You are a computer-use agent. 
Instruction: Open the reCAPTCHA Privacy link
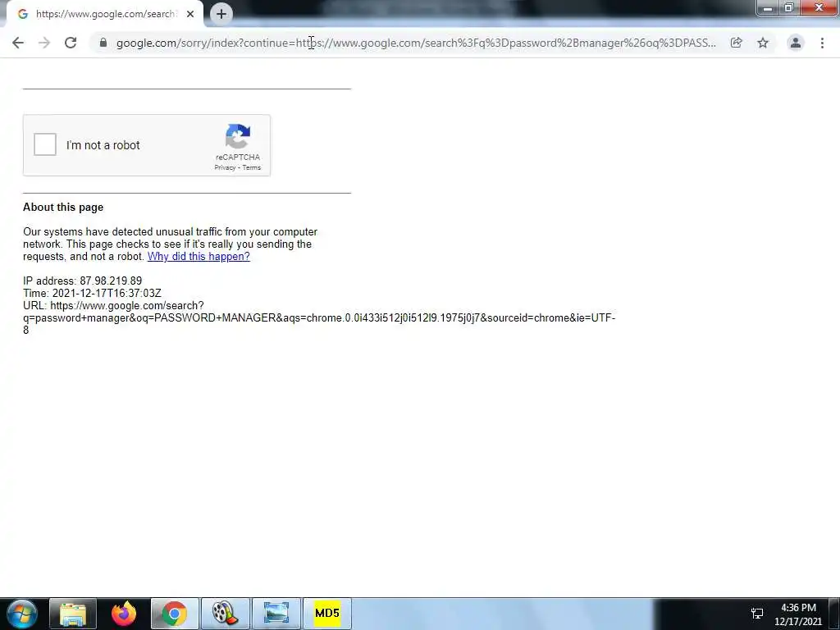pos(225,167)
